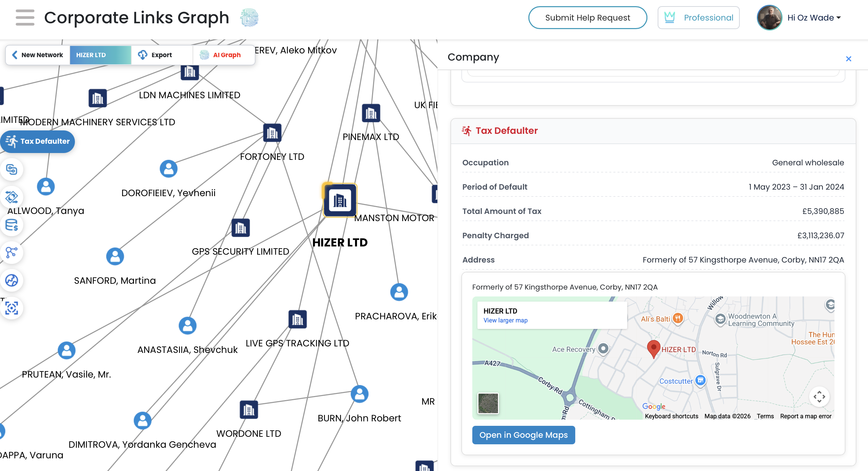The width and height of the screenshot is (868, 471).
Task: Select the HIZER LTD toolbar tab
Action: click(100, 55)
